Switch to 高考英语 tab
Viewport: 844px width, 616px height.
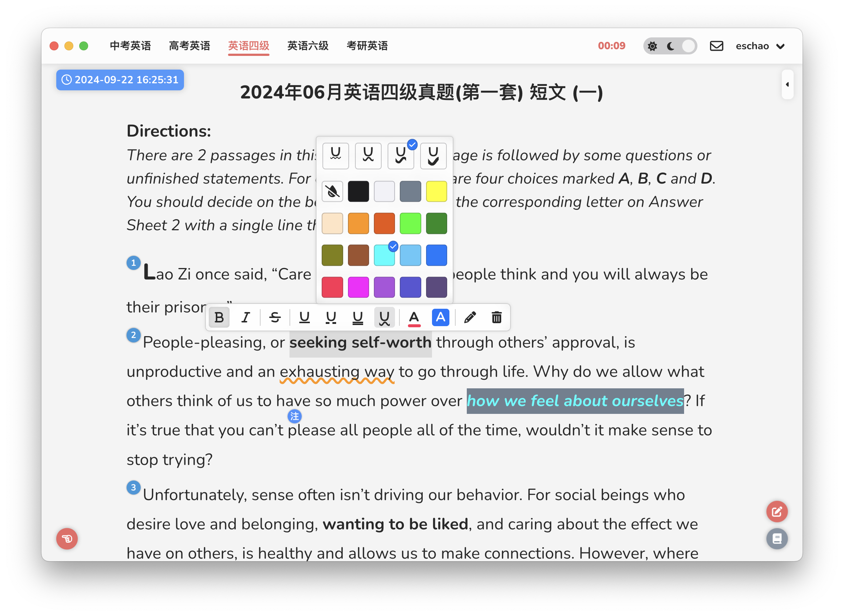point(190,46)
